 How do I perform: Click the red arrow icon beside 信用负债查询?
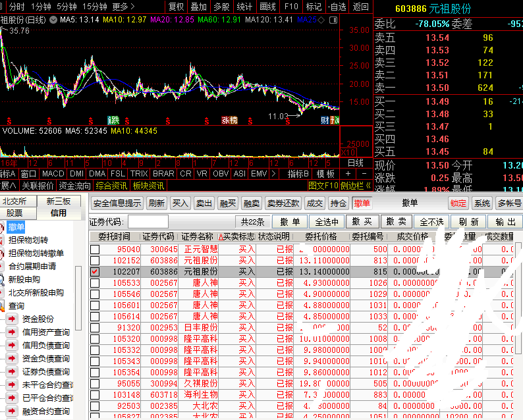coord(12,346)
